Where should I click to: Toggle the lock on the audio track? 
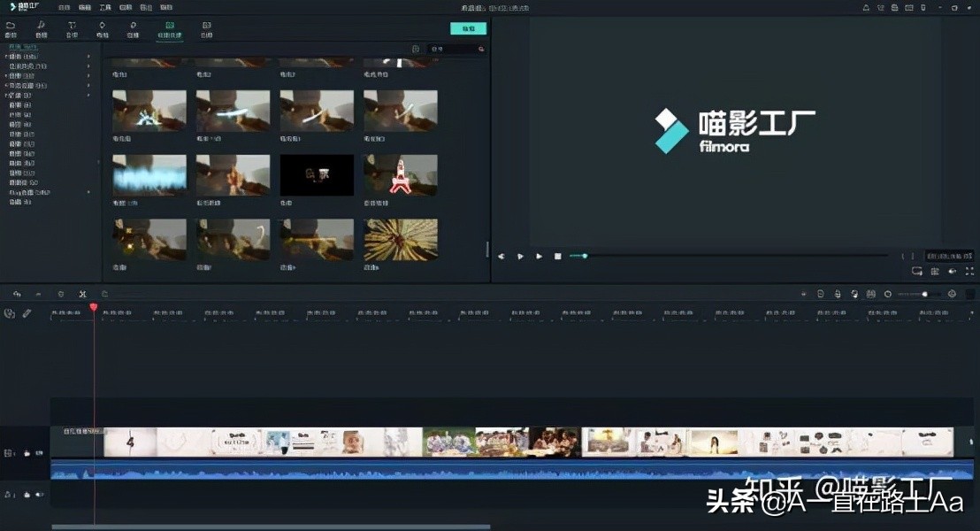point(27,495)
